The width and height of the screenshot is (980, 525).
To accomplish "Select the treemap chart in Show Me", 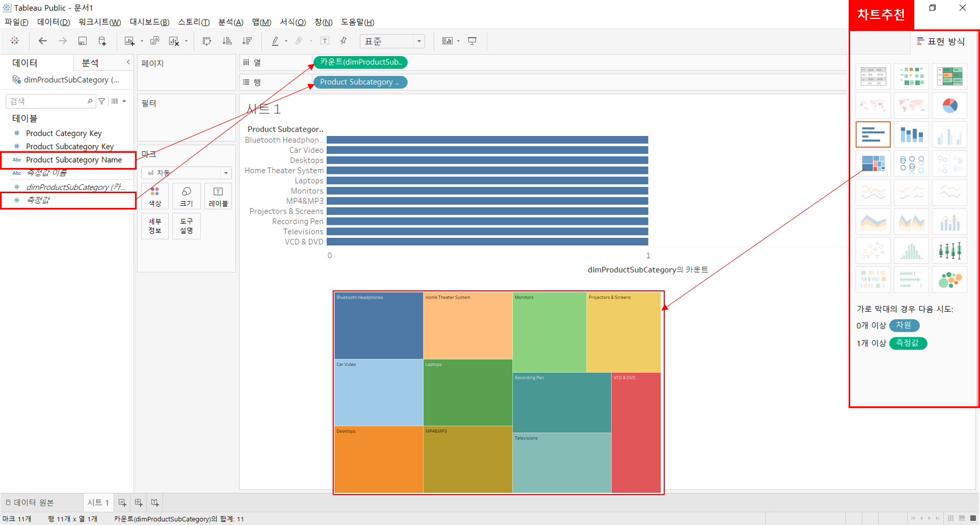I will [873, 163].
